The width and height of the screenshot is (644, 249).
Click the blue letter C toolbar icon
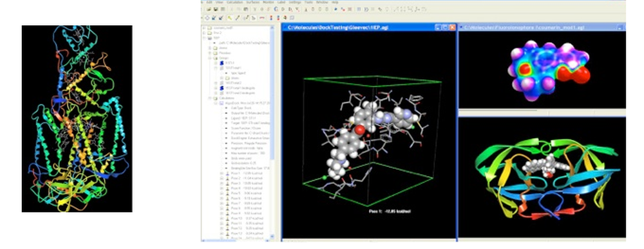(276, 10)
